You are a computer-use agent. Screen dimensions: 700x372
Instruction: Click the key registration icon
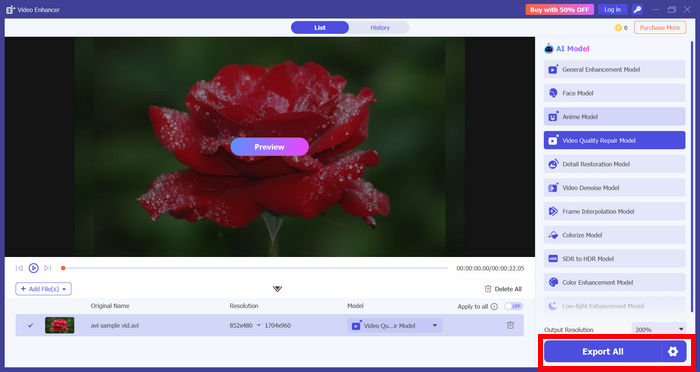(638, 9)
